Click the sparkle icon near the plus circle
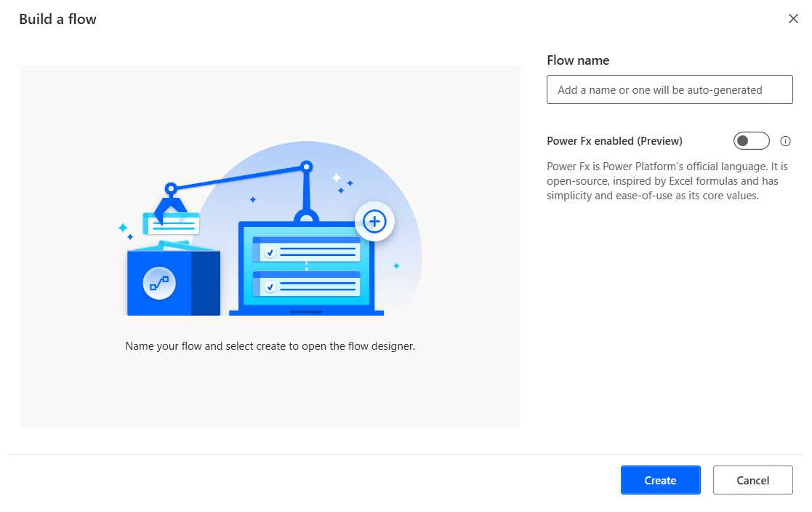The height and width of the screenshot is (512, 812). [336, 178]
